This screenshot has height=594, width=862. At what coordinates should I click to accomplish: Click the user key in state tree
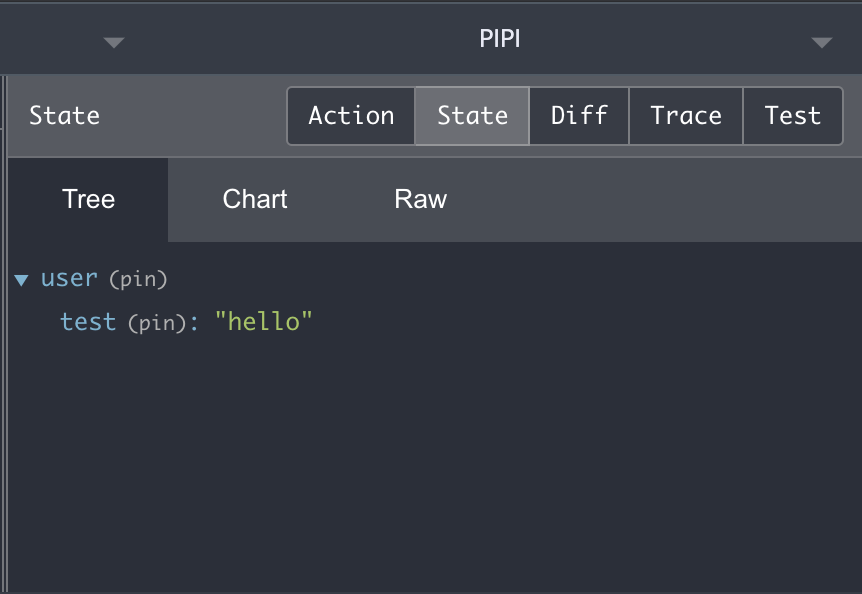coord(69,278)
